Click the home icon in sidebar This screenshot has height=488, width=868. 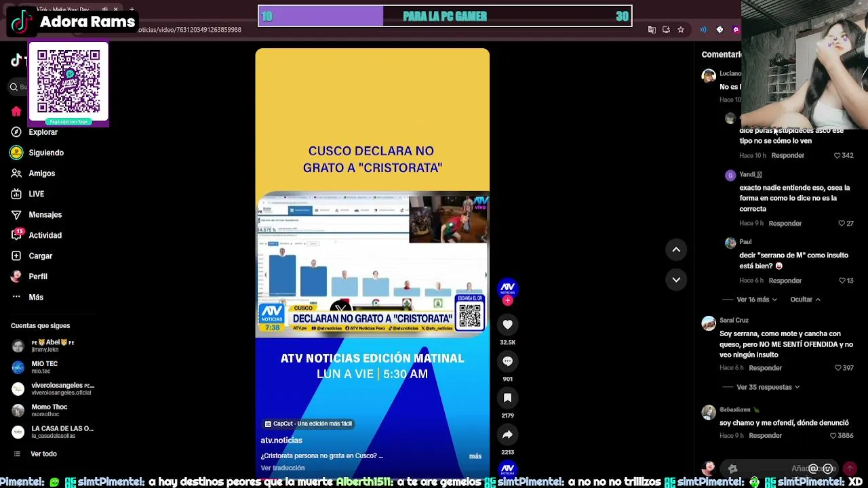coord(16,111)
